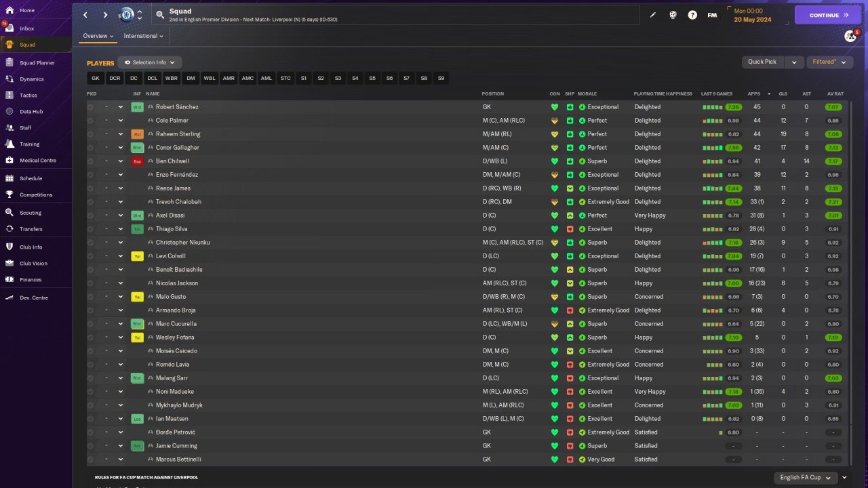Screen dimensions: 868x488
Task: Click the globe icon in top bar
Action: [x=673, y=15]
